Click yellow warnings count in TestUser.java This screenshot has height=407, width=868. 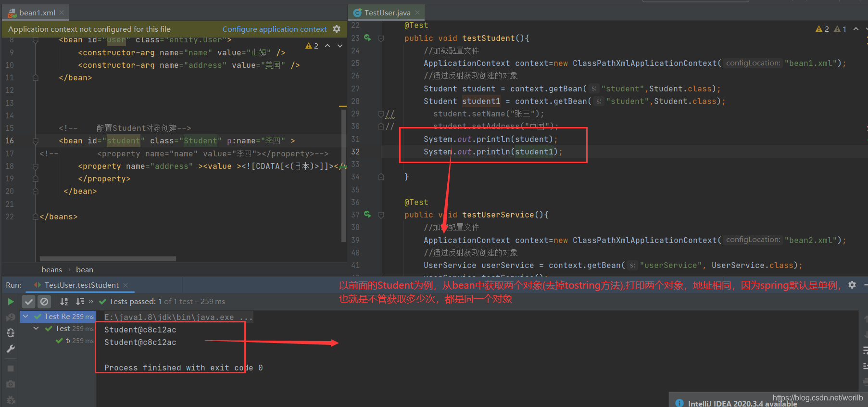[822, 29]
